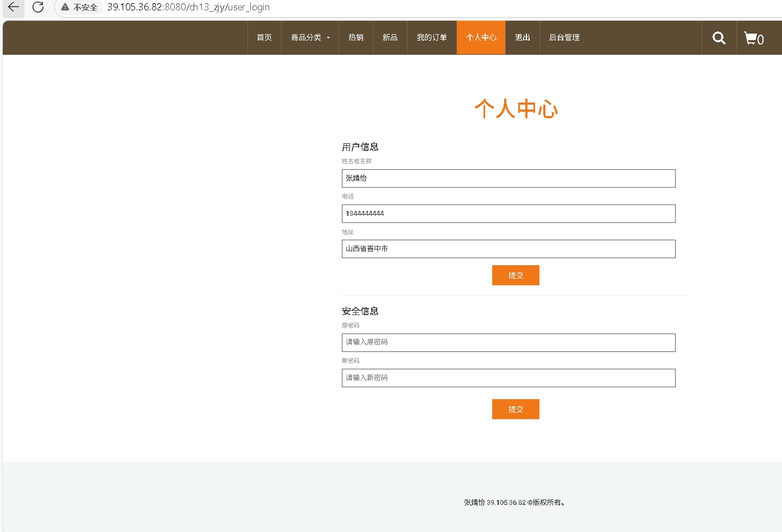Image resolution: width=782 pixels, height=532 pixels.
Task: Click the name field containing 张婧怡
Action: [508, 178]
